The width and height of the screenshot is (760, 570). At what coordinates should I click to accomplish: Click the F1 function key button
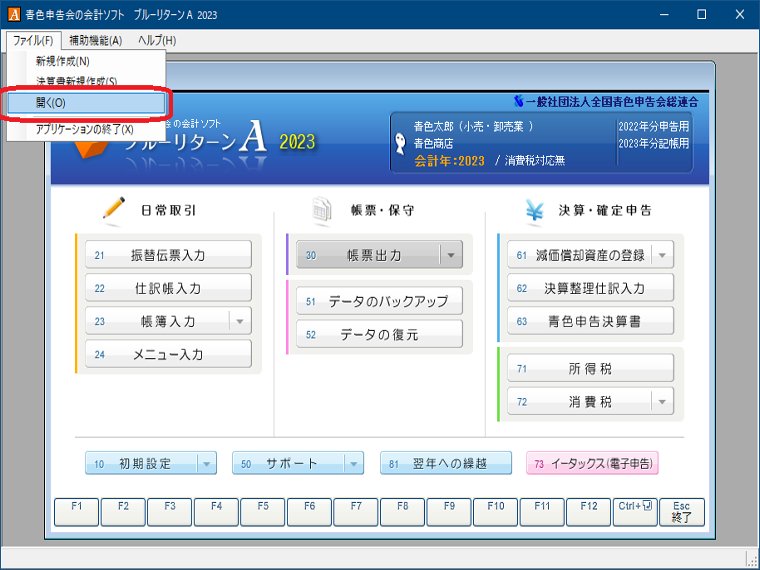click(77, 512)
